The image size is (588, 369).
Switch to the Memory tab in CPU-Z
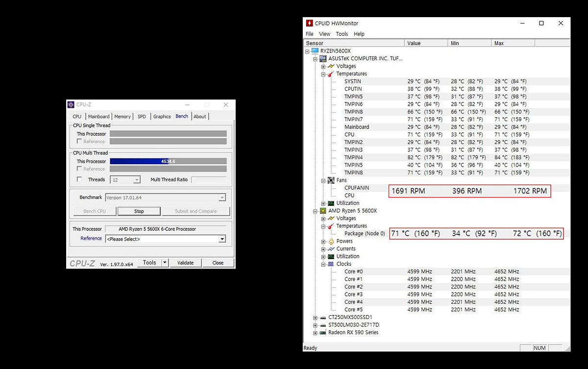(122, 117)
